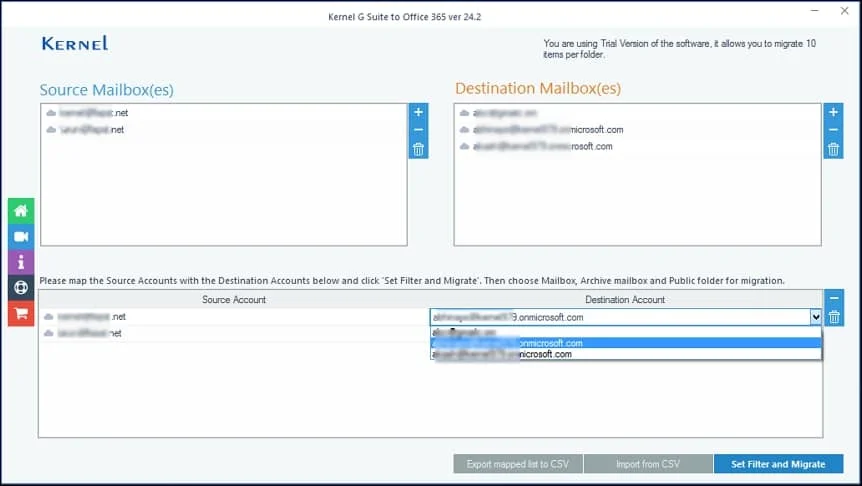Choose the last dropdown option ending microsoft.com
This screenshot has width=862, height=486.
coord(626,355)
